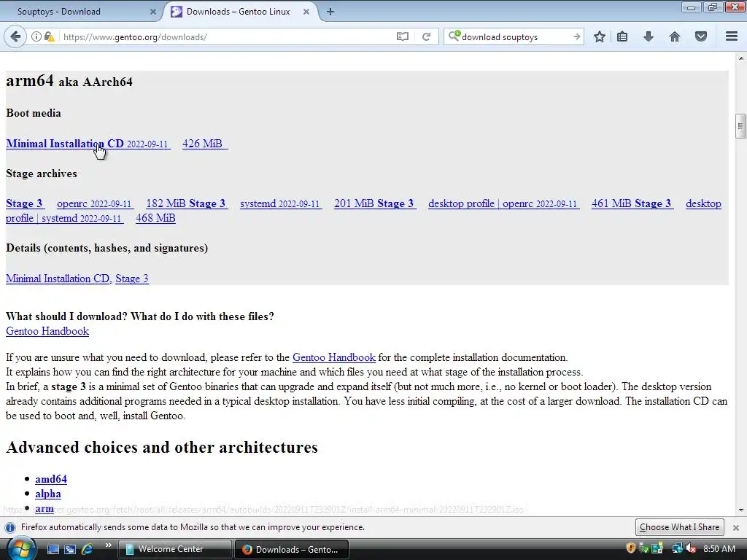Open Minimal Installation CD details link
Viewport: 747px width, 560px height.
point(58,278)
